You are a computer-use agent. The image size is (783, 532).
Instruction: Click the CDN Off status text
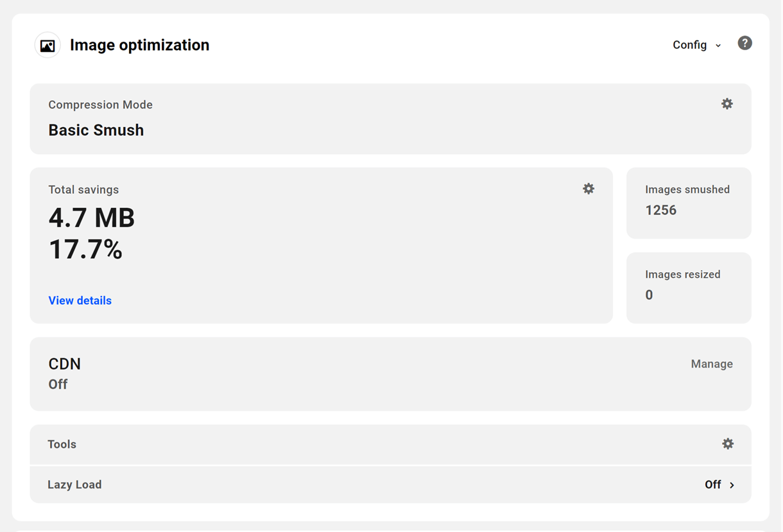pos(58,384)
